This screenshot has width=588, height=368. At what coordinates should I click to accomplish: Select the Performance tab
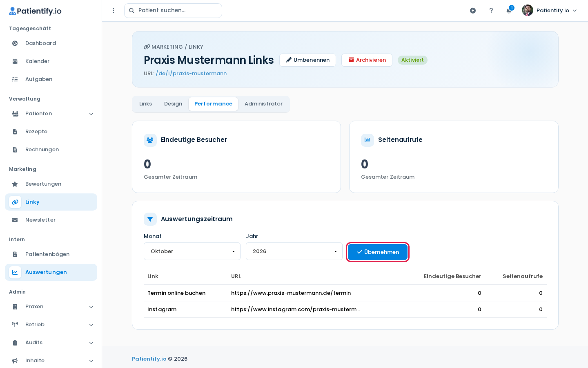[x=213, y=104]
